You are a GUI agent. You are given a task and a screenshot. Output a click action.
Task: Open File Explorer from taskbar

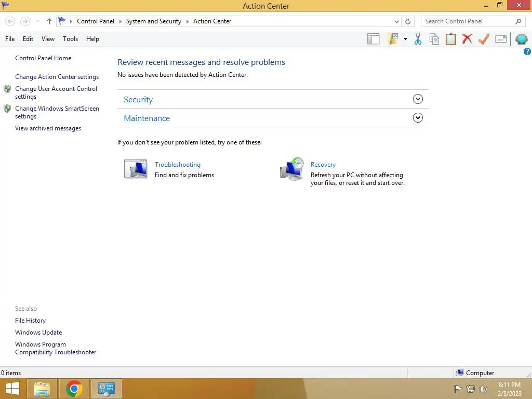(42, 389)
